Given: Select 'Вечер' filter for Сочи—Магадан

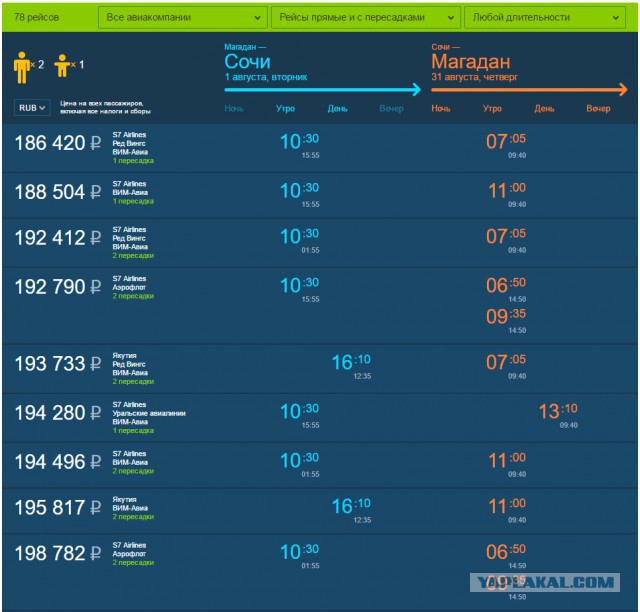Looking at the screenshot, I should (598, 109).
